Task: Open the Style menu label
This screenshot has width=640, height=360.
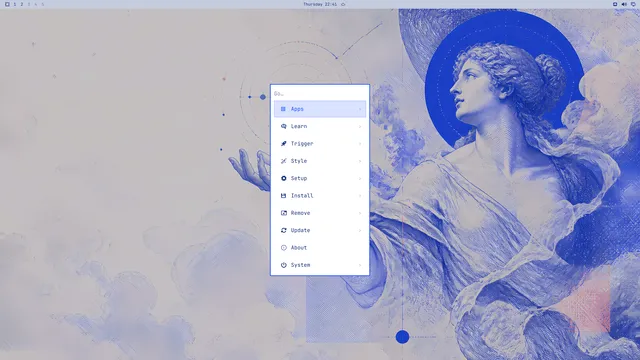Action: click(x=299, y=161)
